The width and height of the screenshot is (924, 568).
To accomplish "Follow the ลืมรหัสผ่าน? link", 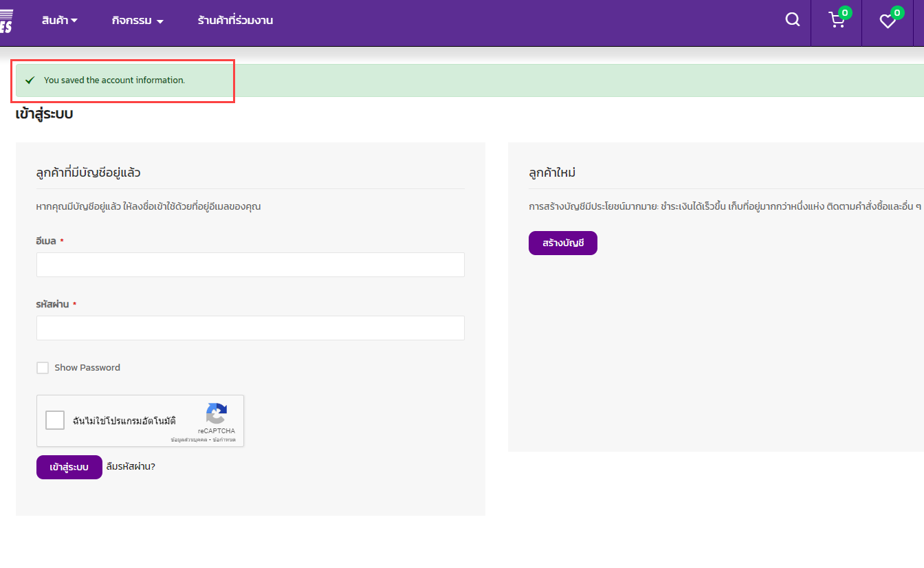I will point(131,466).
